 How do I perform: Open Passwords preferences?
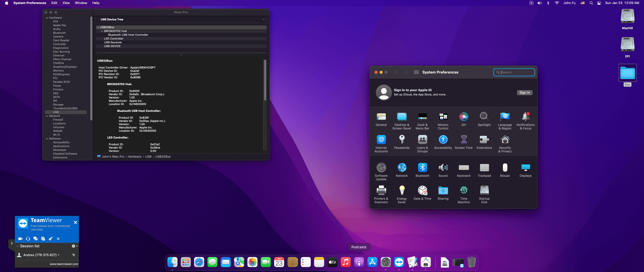(x=402, y=142)
